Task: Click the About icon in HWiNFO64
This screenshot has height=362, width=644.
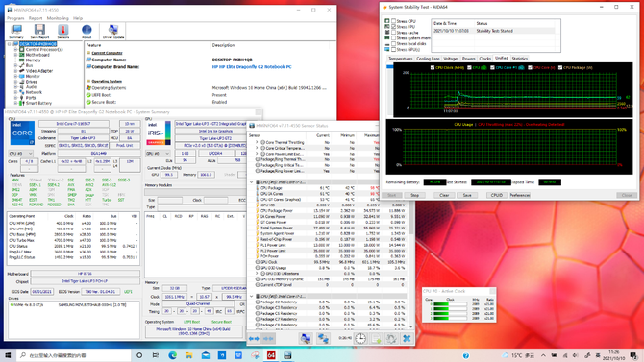Action: coord(87,32)
